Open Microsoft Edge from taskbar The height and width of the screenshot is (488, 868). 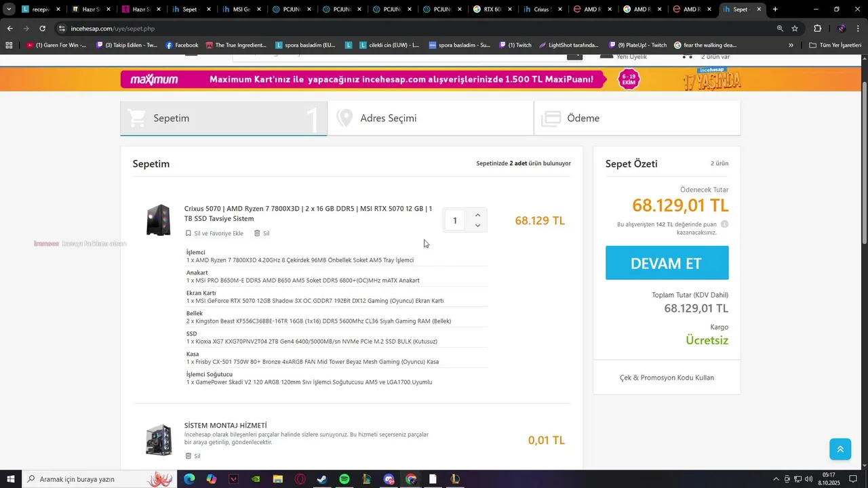[189, 479]
